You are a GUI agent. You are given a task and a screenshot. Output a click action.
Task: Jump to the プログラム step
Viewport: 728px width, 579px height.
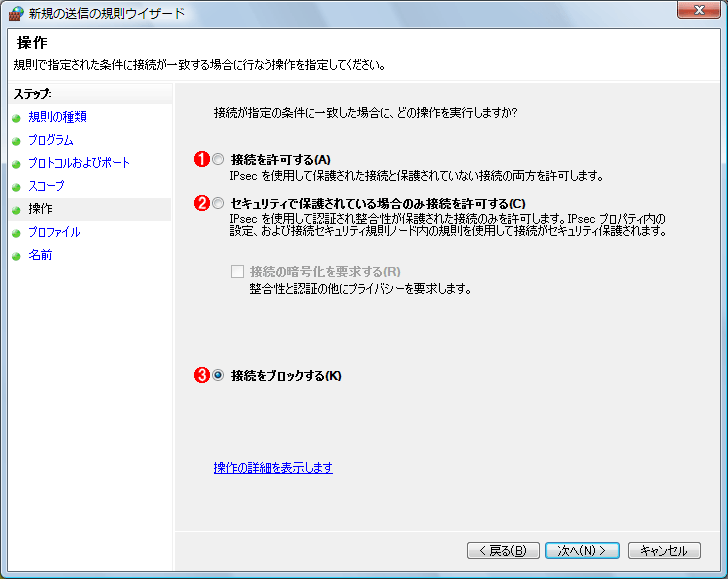pos(51,140)
